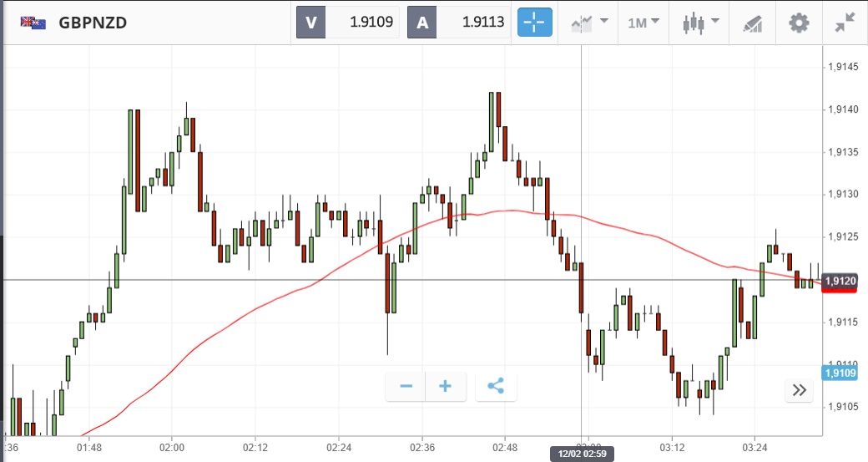The width and height of the screenshot is (868, 462).
Task: Click the GBPNZD flag icon
Action: [33, 23]
